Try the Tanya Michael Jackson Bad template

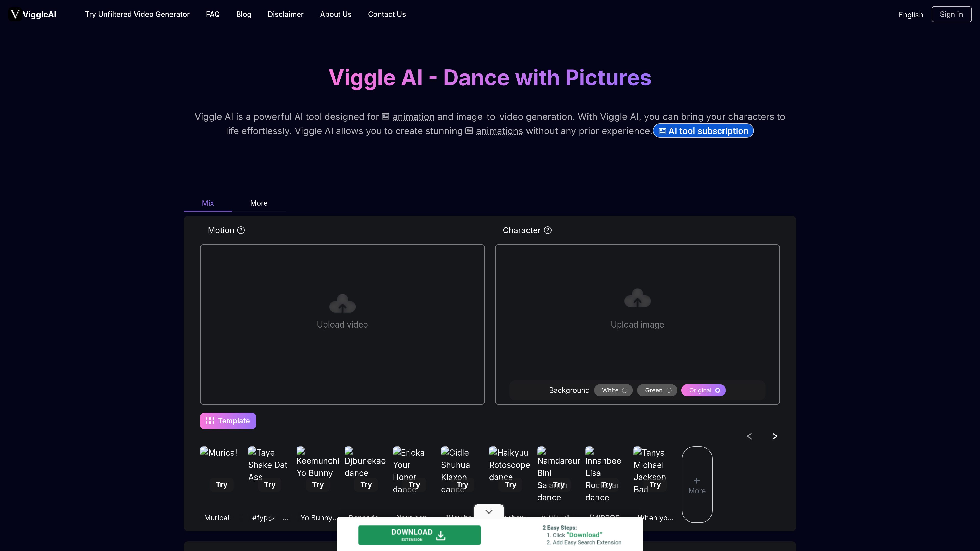[655, 484]
